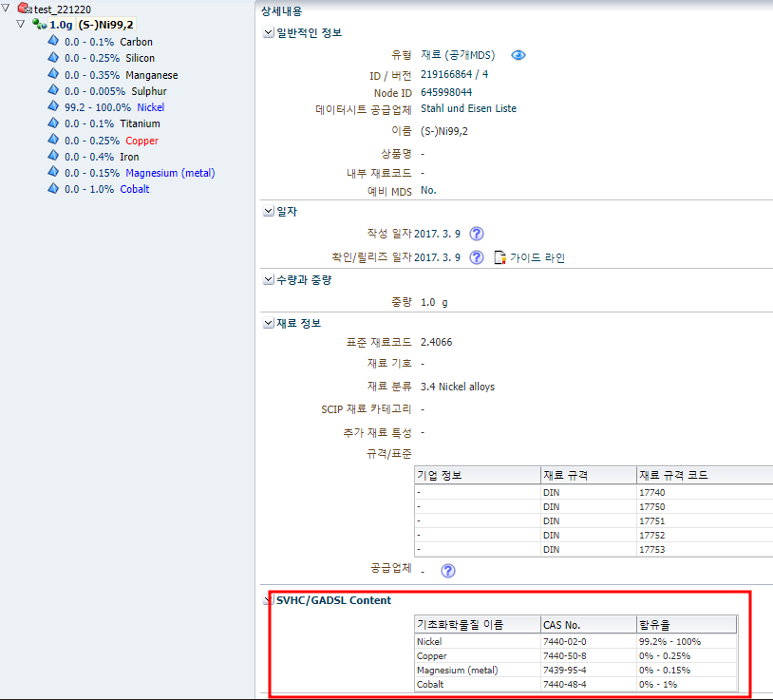The width and height of the screenshot is (773, 700).
Task: Click the blue substance icon for Silicon
Action: pyautogui.click(x=53, y=57)
